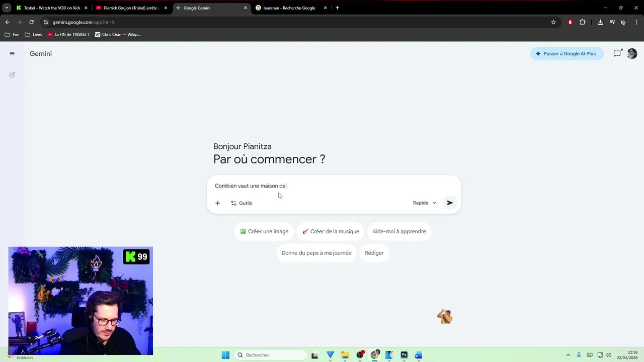Open the Windows Start menu
Viewport: 644px width, 362px height.
[225, 355]
